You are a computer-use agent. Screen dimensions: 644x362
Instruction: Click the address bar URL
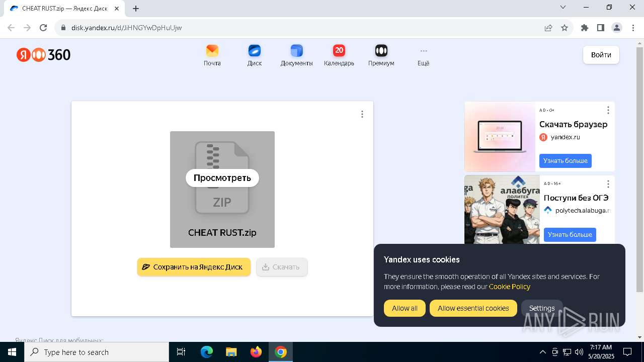click(127, 28)
